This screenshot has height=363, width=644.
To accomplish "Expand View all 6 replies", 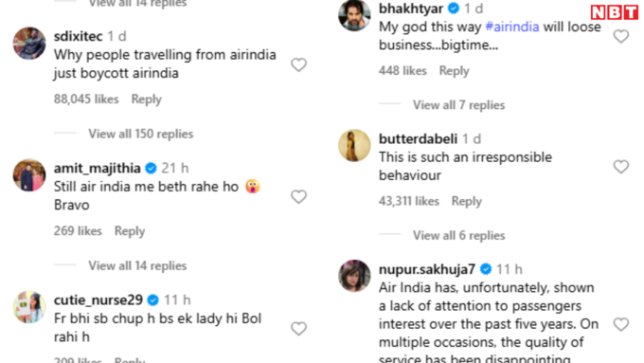I will click(x=458, y=235).
